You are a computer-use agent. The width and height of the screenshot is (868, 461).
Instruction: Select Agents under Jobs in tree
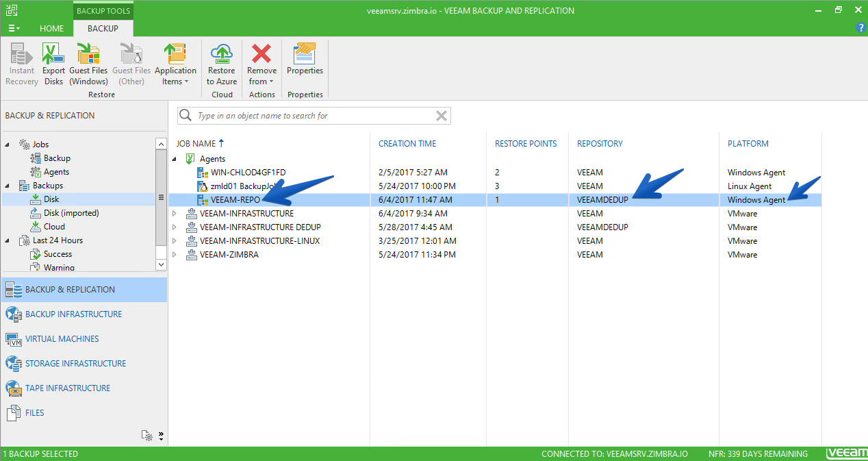56,172
